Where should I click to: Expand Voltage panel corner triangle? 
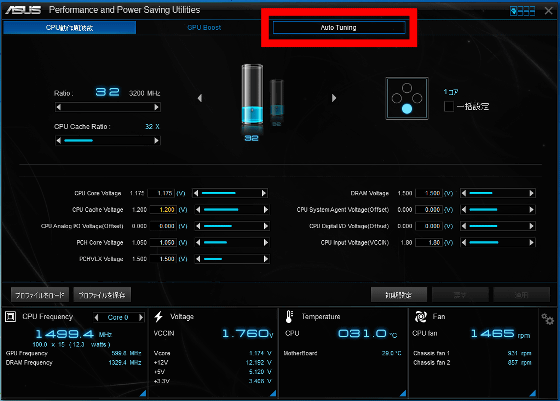[x=273, y=393]
